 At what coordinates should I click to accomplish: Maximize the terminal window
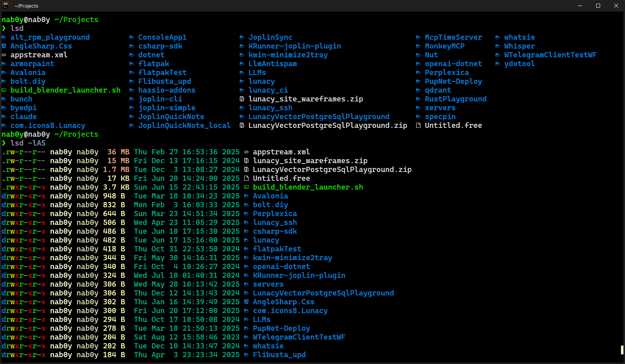[x=598, y=6]
